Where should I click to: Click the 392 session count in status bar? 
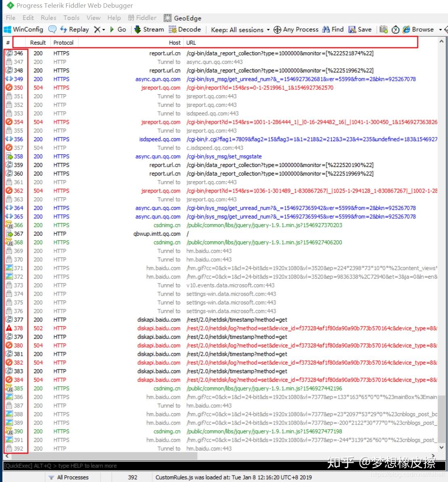point(133,478)
